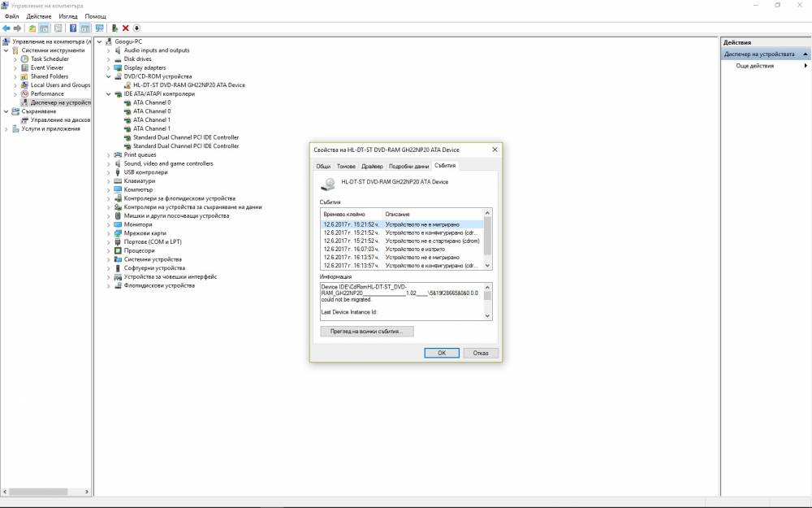Click events list scrollbar down arrow

click(487, 266)
